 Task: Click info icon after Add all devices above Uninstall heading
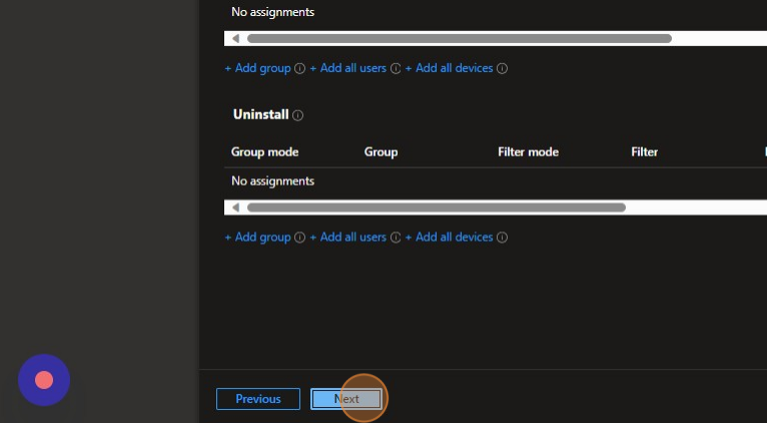[x=502, y=69]
